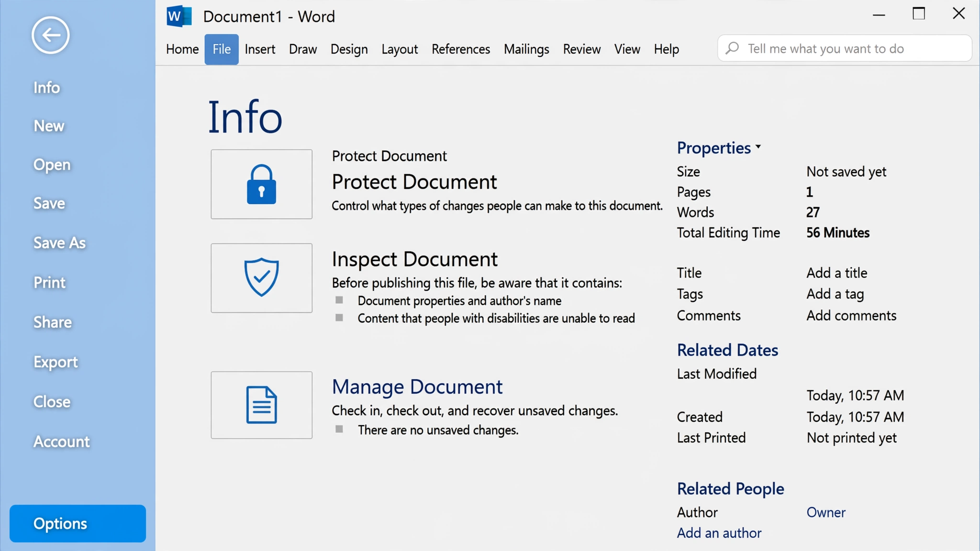Open the Mailings tab
This screenshot has width=980, height=551.
(x=526, y=49)
